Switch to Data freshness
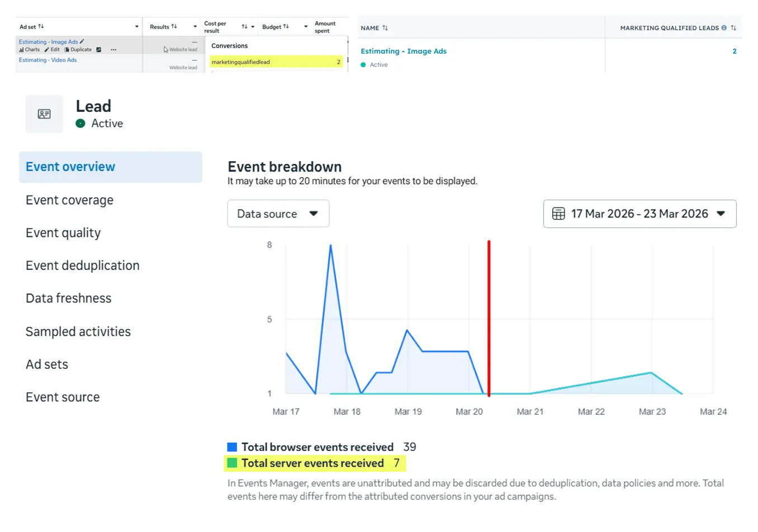Screen dimensions: 758x532 coord(69,298)
